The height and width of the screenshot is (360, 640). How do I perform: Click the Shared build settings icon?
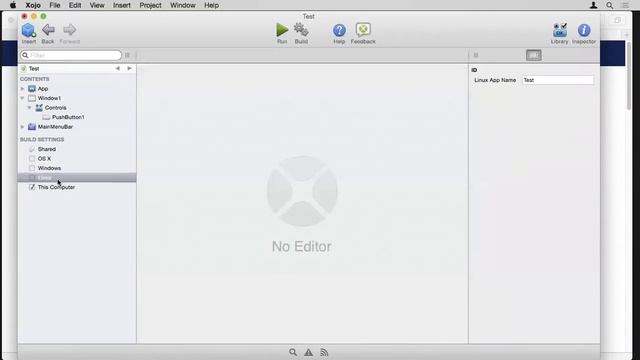(32, 149)
